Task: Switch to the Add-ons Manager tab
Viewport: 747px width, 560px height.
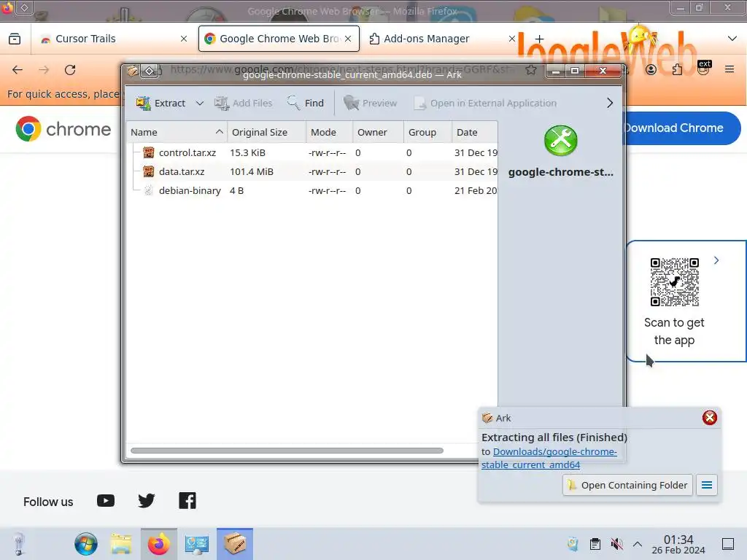Action: coord(426,39)
